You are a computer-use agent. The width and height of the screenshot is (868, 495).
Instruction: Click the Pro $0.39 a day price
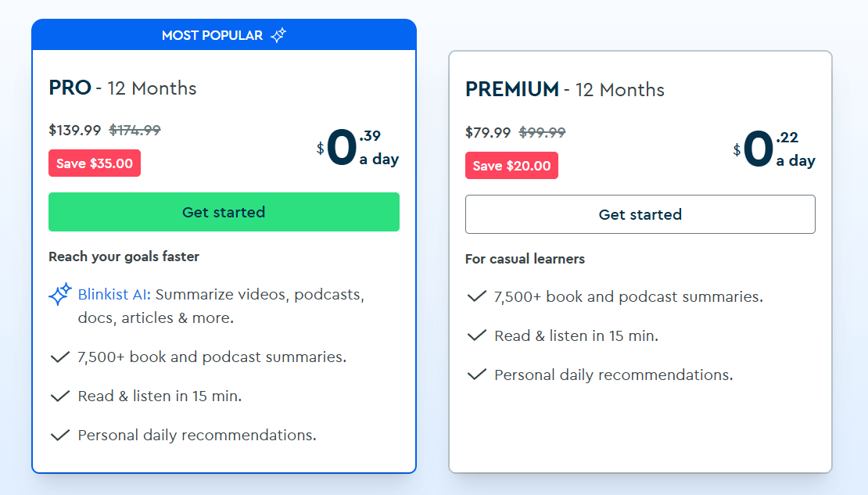[357, 148]
